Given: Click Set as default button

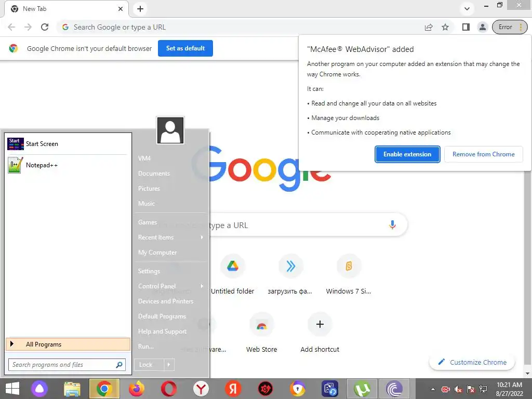Looking at the screenshot, I should pos(185,48).
